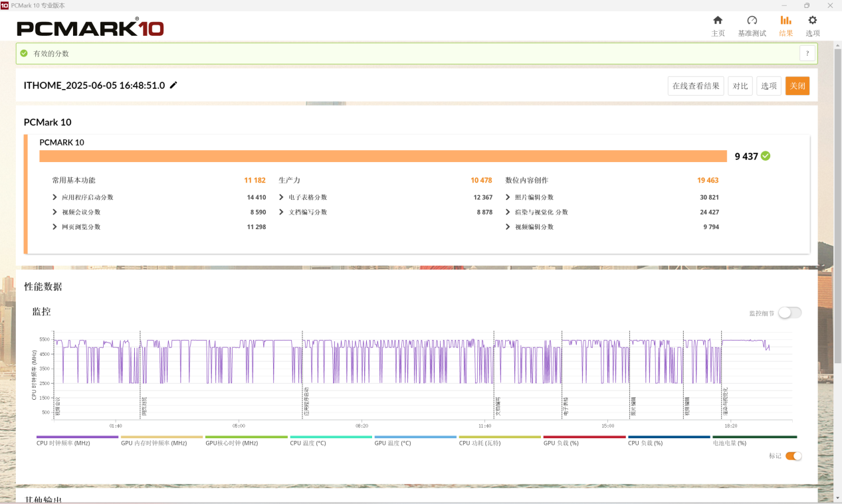Expand the 应用程序启动分数 row

click(x=54, y=197)
